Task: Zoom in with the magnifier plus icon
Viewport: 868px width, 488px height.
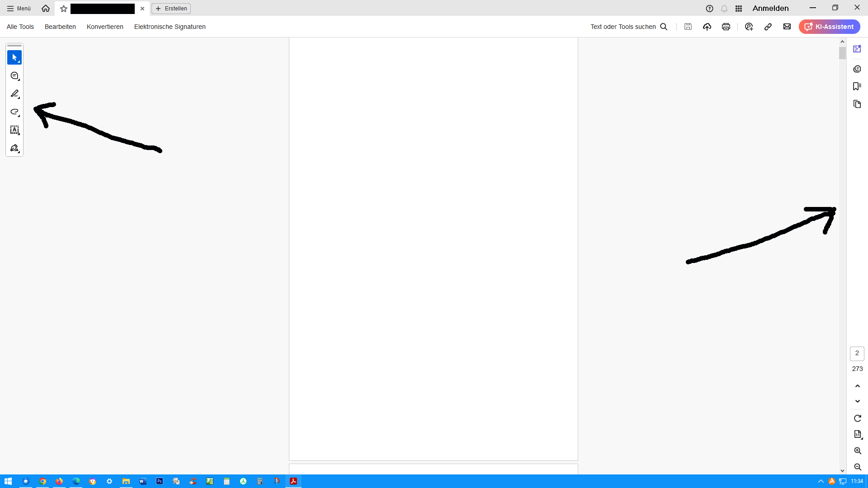Action: [x=857, y=451]
